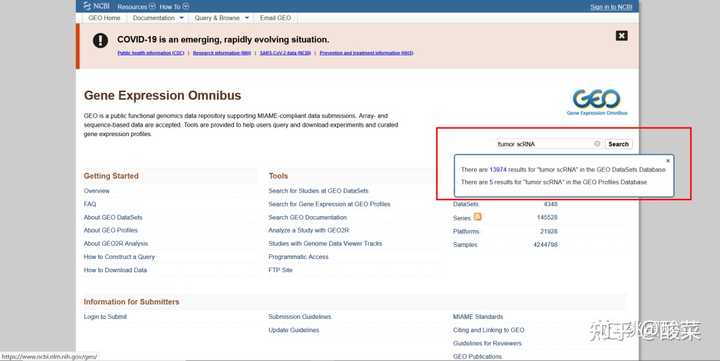Click the Search button
720x361 pixels.
coord(618,144)
